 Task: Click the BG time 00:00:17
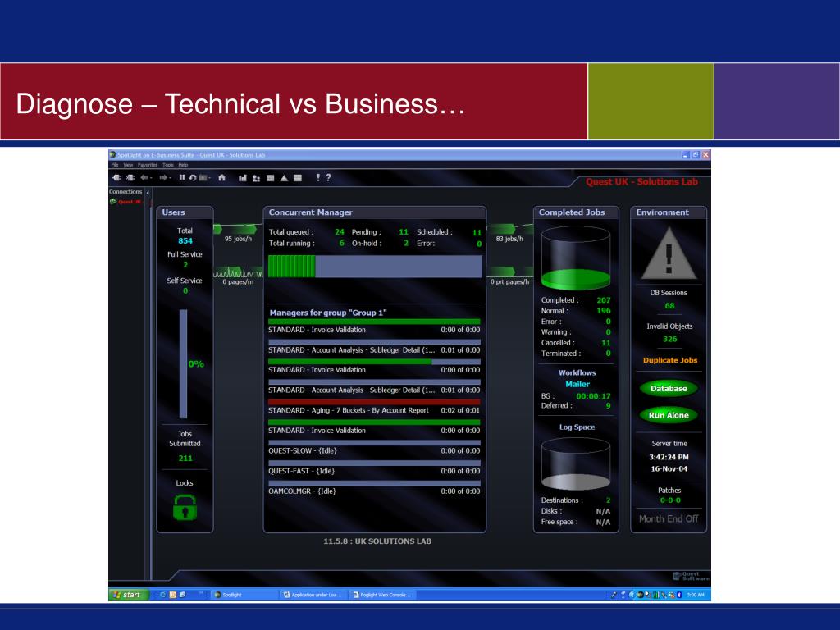593,396
